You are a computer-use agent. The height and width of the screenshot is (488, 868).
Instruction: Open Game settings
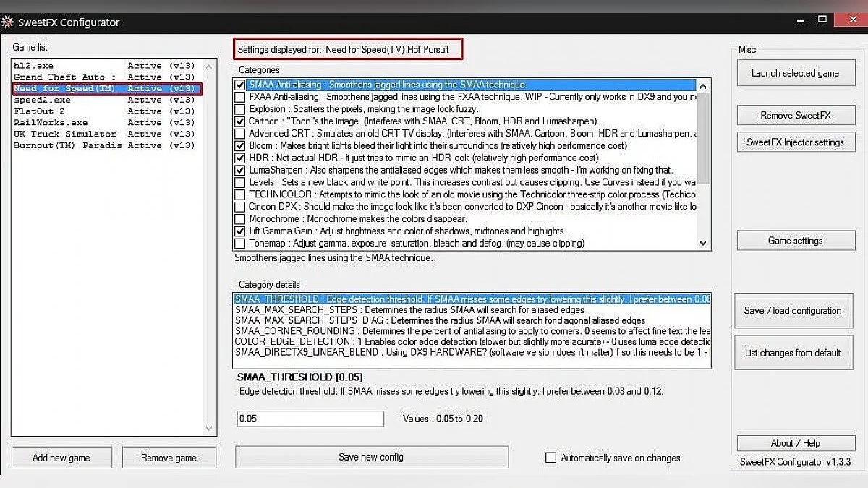(x=796, y=241)
